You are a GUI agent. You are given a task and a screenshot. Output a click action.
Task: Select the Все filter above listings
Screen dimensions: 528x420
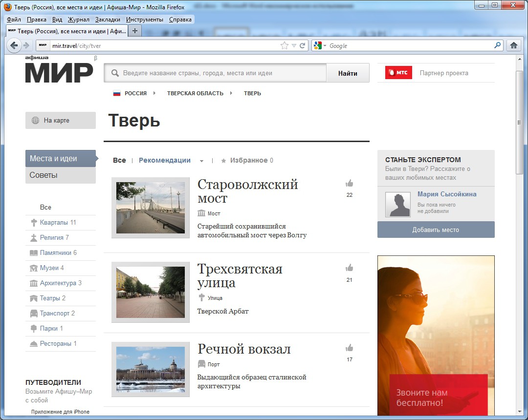coord(119,160)
